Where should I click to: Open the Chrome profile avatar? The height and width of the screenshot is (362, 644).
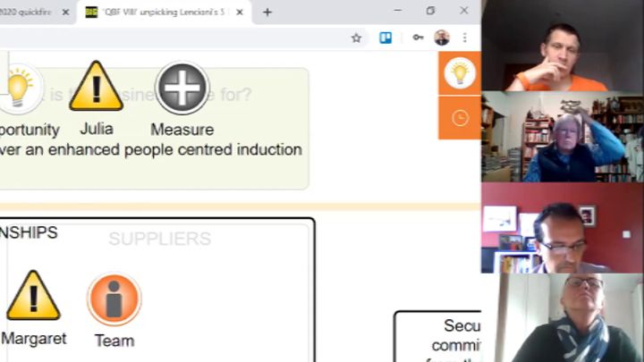pyautogui.click(x=442, y=38)
